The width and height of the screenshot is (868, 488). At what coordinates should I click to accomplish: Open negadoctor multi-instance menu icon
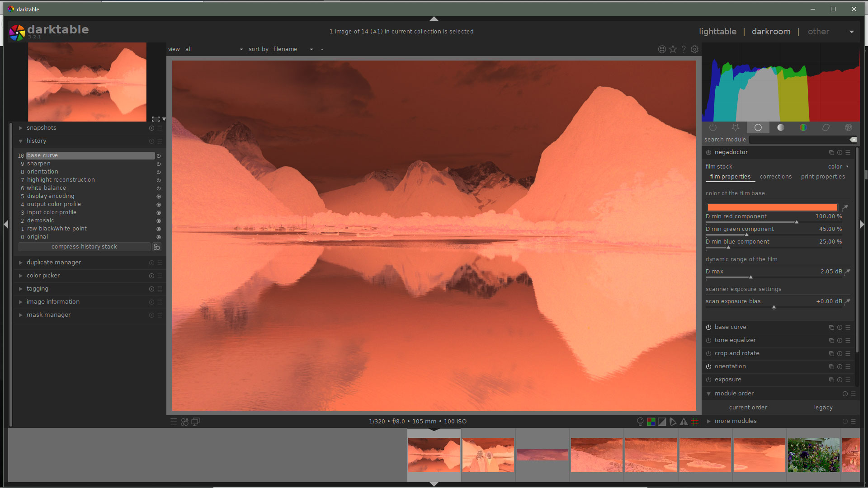[x=831, y=153]
